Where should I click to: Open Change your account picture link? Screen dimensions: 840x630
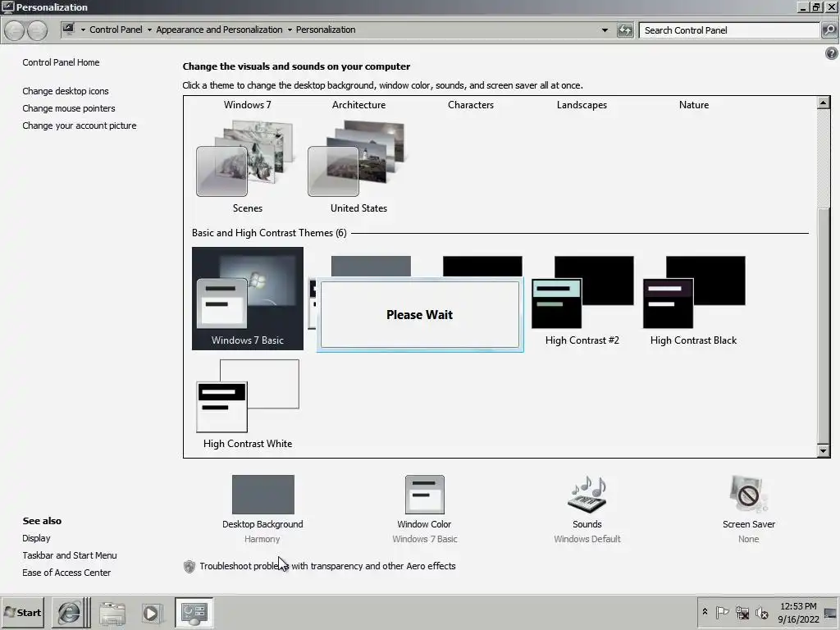(x=80, y=126)
